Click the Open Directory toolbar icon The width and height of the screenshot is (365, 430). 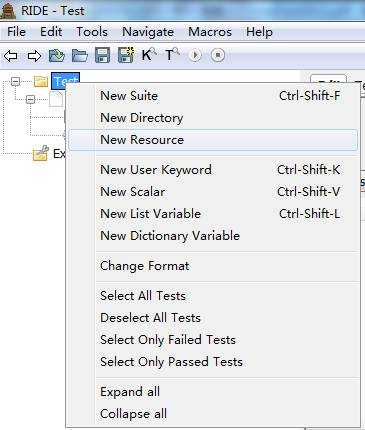[x=80, y=55]
